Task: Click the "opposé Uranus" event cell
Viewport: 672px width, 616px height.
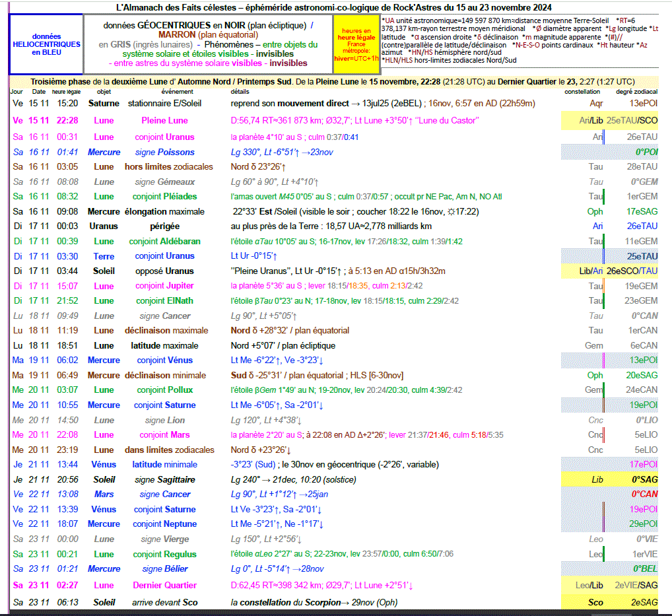Action: coord(164,271)
